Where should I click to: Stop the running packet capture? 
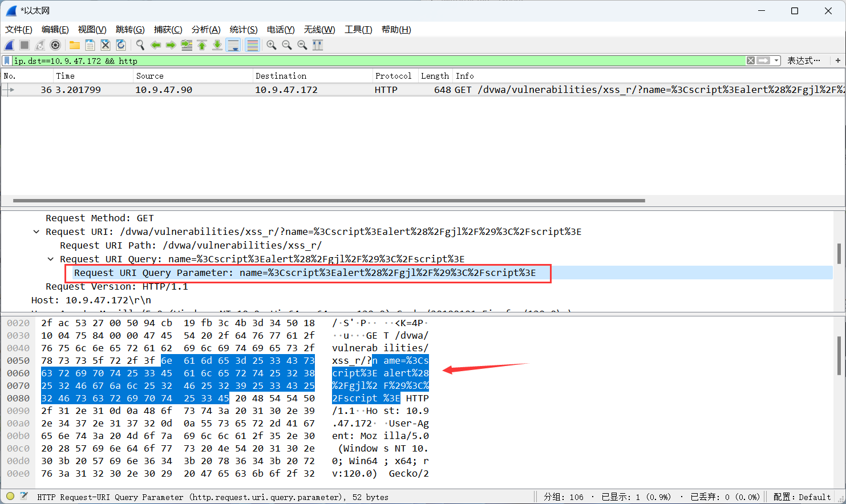point(25,45)
